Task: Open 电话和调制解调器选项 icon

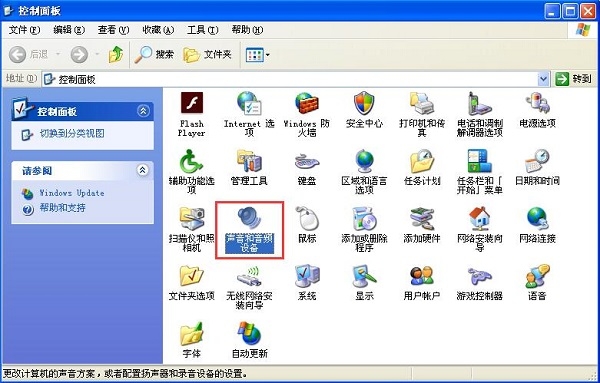Action: coord(479,103)
